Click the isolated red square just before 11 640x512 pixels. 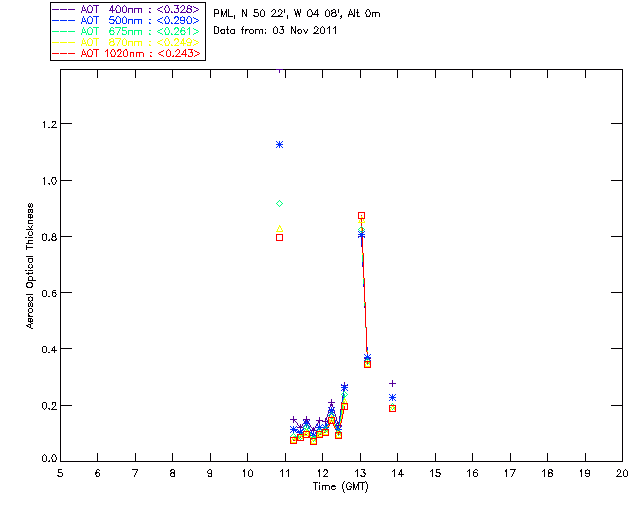click(280, 238)
